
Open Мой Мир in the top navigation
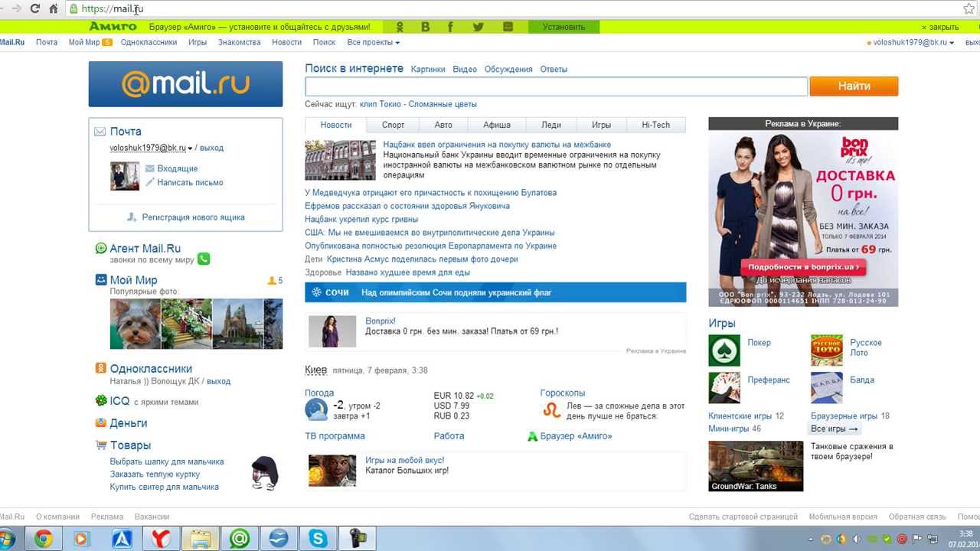(84, 42)
